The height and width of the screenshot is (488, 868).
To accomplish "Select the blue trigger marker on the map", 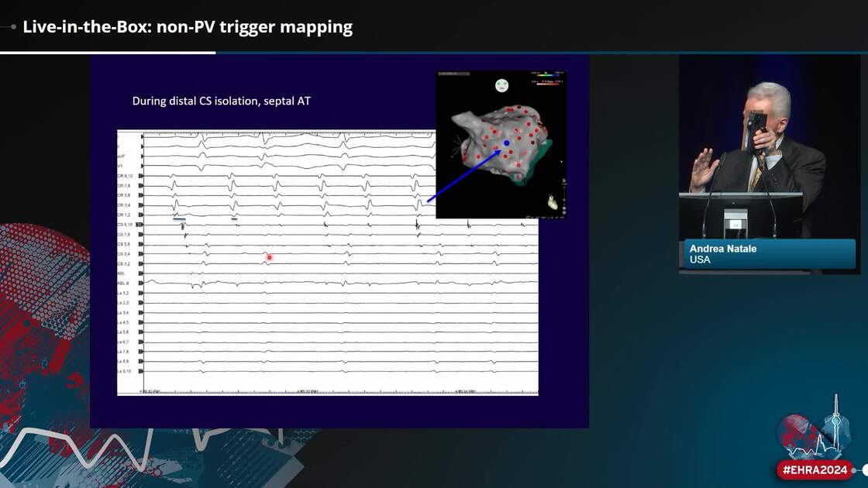I will [x=506, y=143].
